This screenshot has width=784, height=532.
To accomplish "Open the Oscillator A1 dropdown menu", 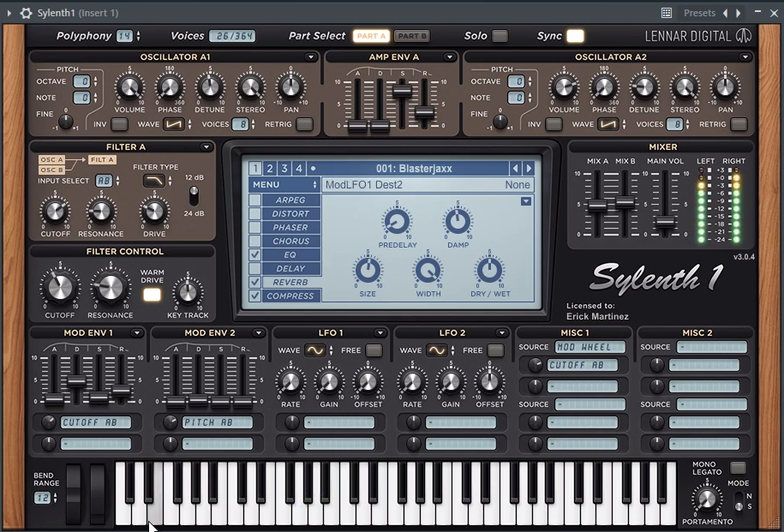I will click(311, 57).
